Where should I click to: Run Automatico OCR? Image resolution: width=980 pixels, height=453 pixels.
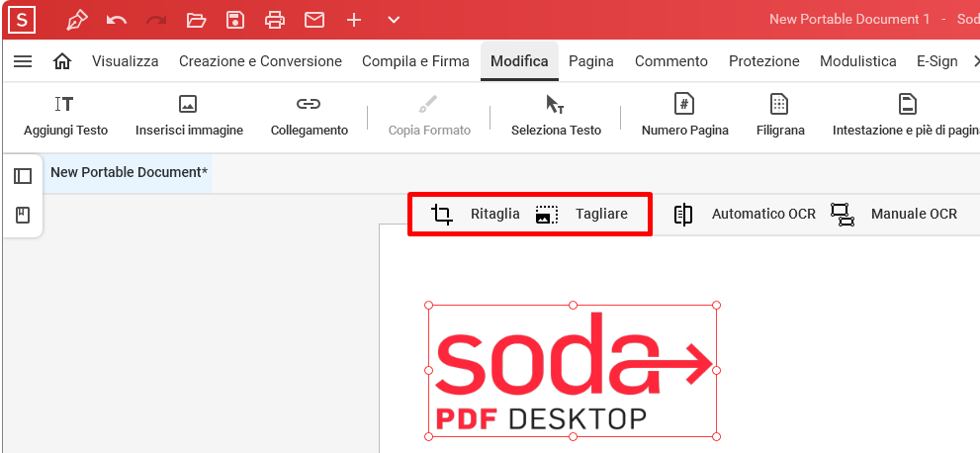(x=763, y=214)
